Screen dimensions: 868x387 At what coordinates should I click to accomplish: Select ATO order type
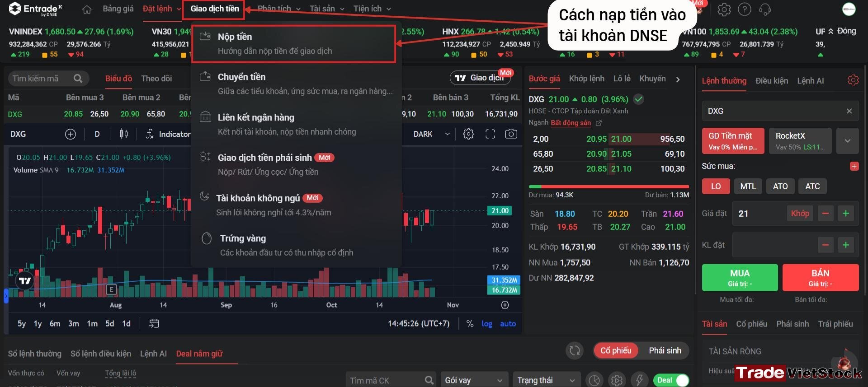780,187
